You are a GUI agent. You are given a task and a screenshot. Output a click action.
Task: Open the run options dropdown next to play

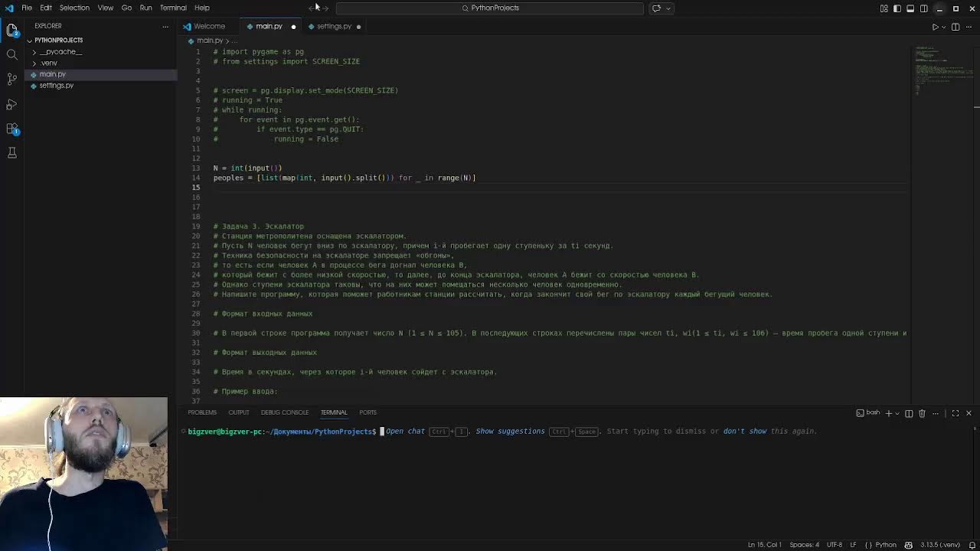(943, 27)
